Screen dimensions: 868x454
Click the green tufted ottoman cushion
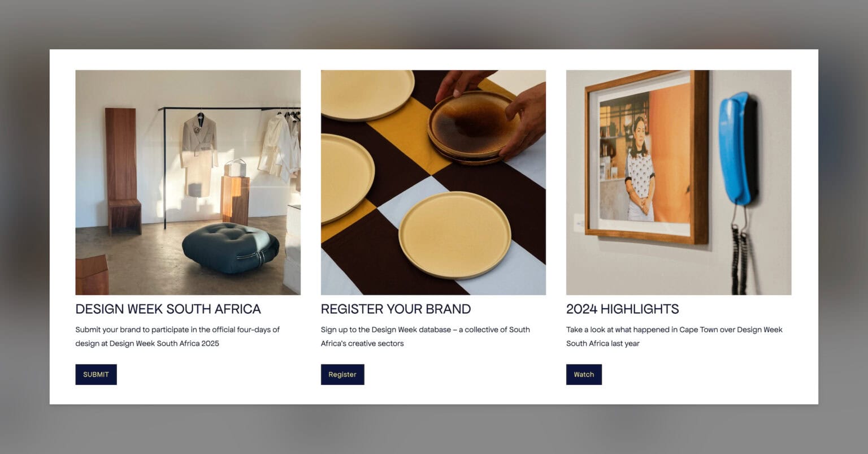pyautogui.click(x=231, y=248)
